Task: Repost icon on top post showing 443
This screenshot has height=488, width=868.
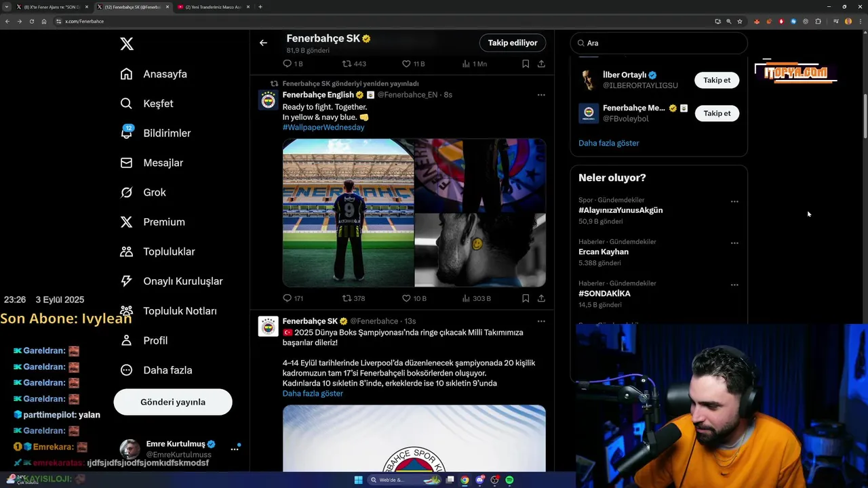Action: click(347, 64)
